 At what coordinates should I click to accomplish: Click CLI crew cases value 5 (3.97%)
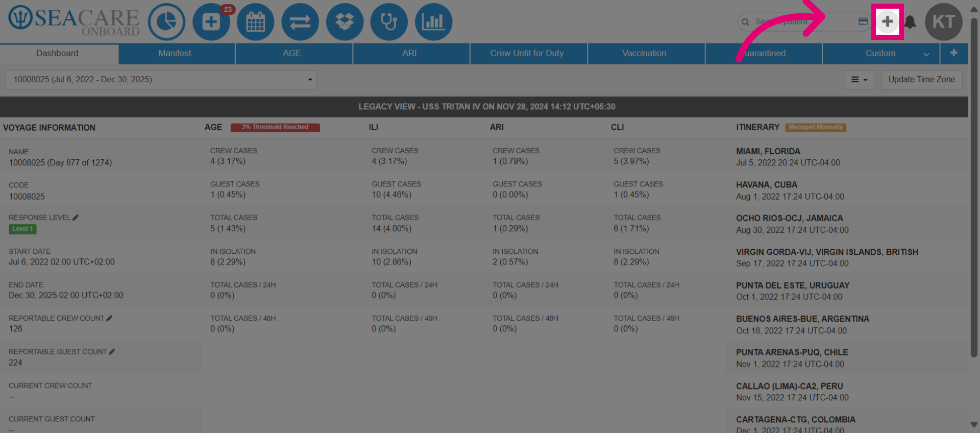click(631, 161)
